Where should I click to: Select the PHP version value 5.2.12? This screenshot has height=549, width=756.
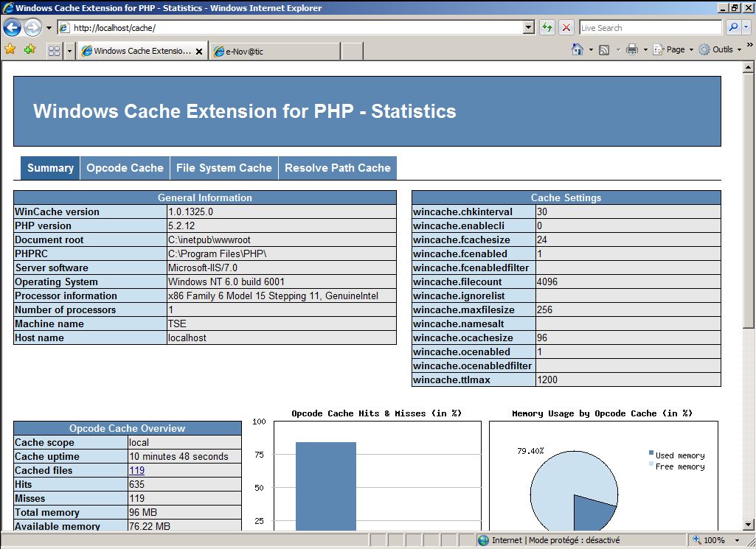pos(181,225)
